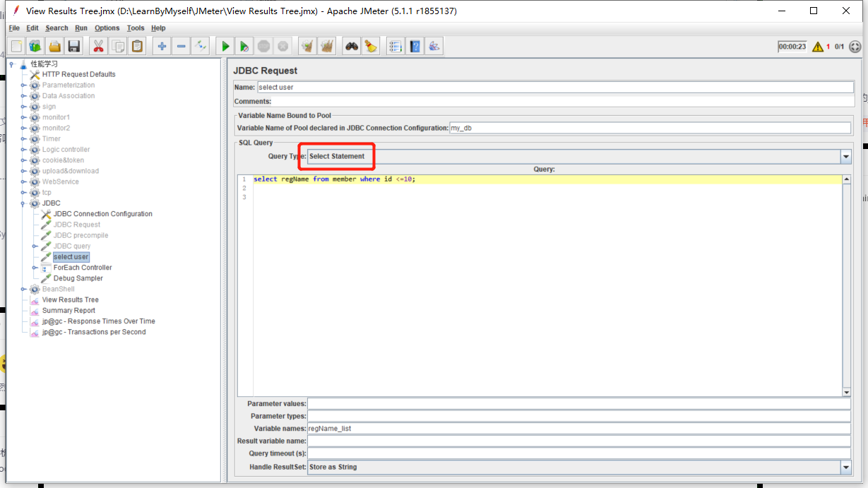The width and height of the screenshot is (868, 488).
Task: Clear results with single broom
Action: pyautogui.click(x=307, y=47)
